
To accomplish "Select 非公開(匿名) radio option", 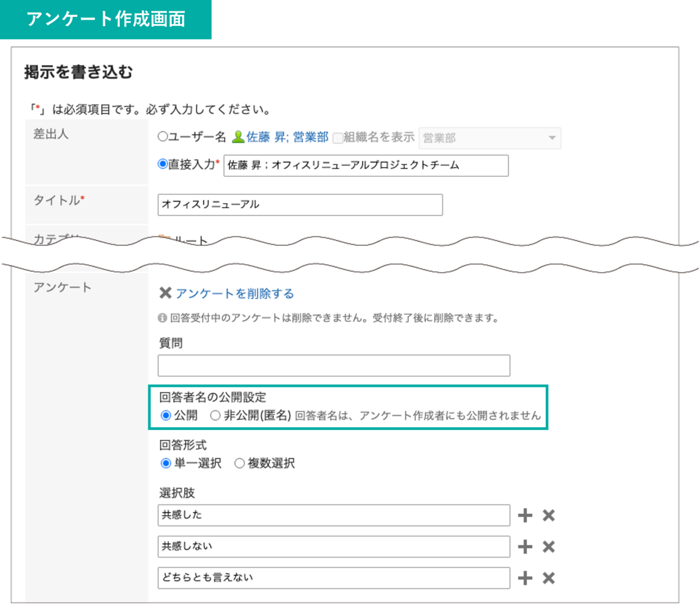I will [x=215, y=415].
